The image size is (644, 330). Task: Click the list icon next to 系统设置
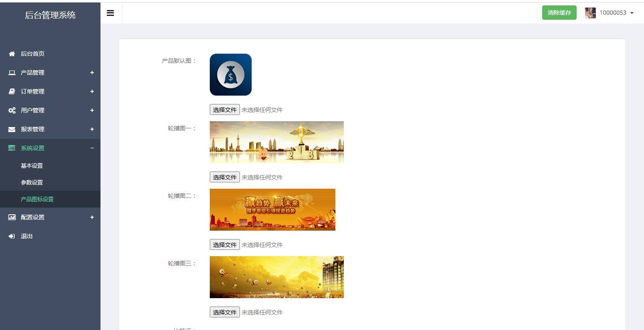pos(11,148)
